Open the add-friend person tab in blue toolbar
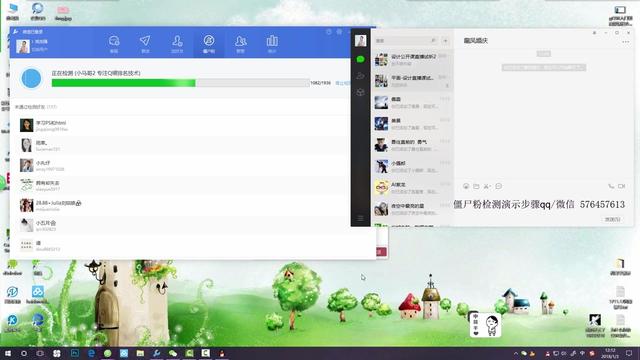Image resolution: width=640 pixels, height=360 pixels. (x=177, y=43)
